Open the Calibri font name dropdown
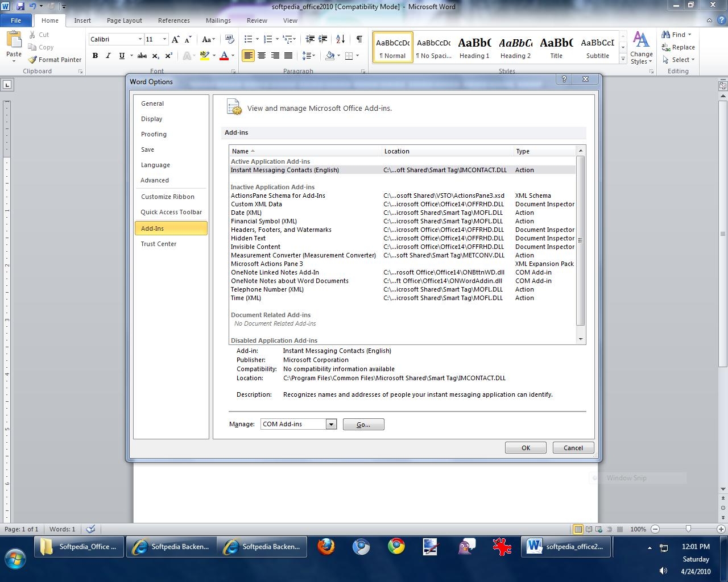Viewport: 728px width, 582px height. click(140, 39)
